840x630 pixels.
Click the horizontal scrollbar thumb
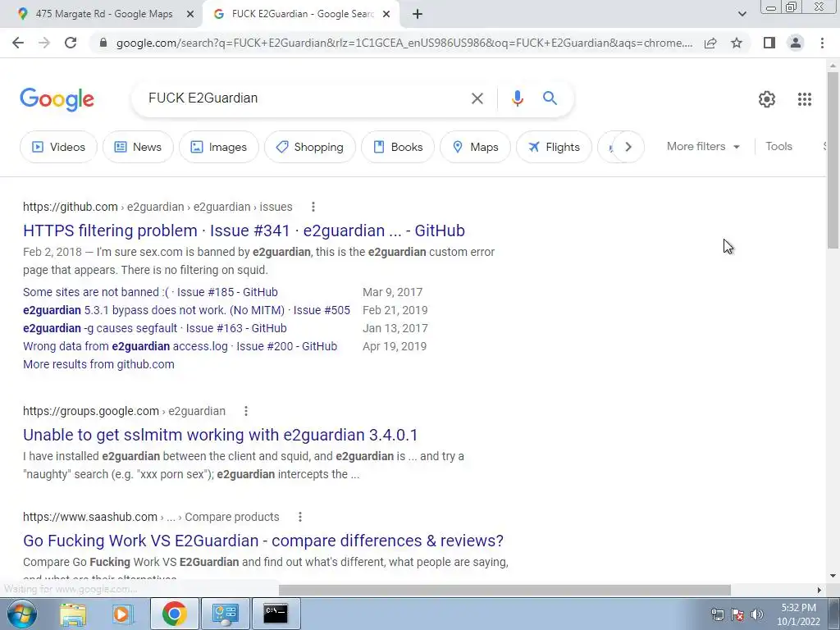[x=504, y=590]
